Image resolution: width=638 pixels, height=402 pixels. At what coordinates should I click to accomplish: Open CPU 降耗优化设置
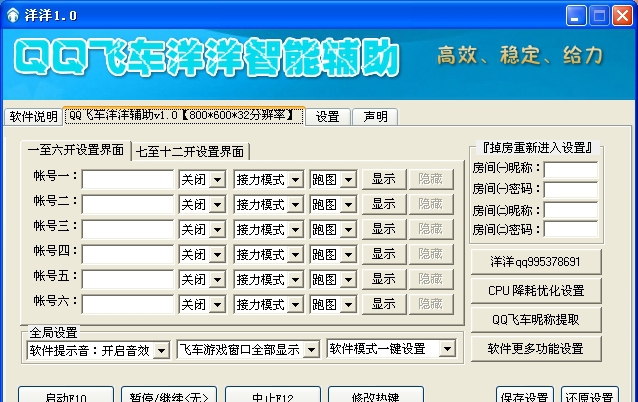[x=536, y=291]
